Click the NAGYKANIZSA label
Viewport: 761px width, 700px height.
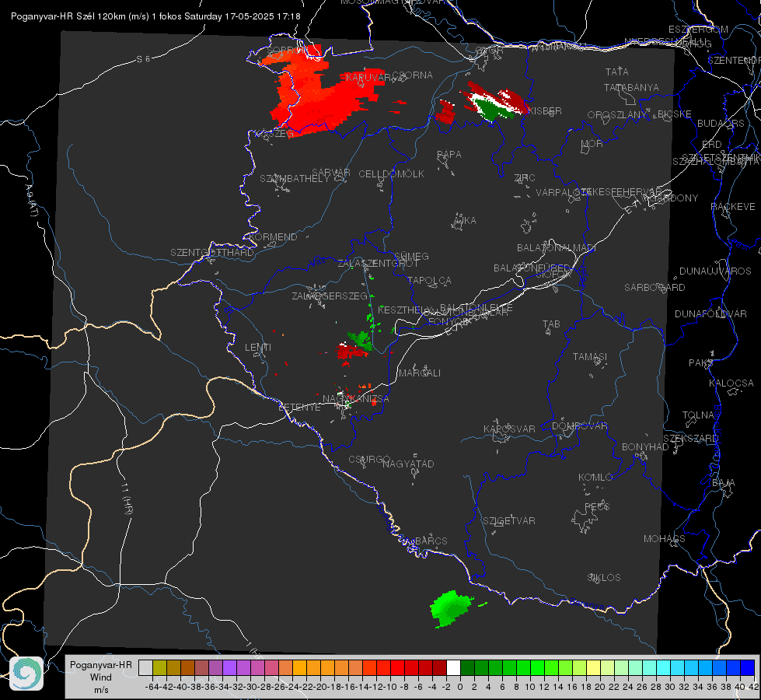tap(356, 398)
